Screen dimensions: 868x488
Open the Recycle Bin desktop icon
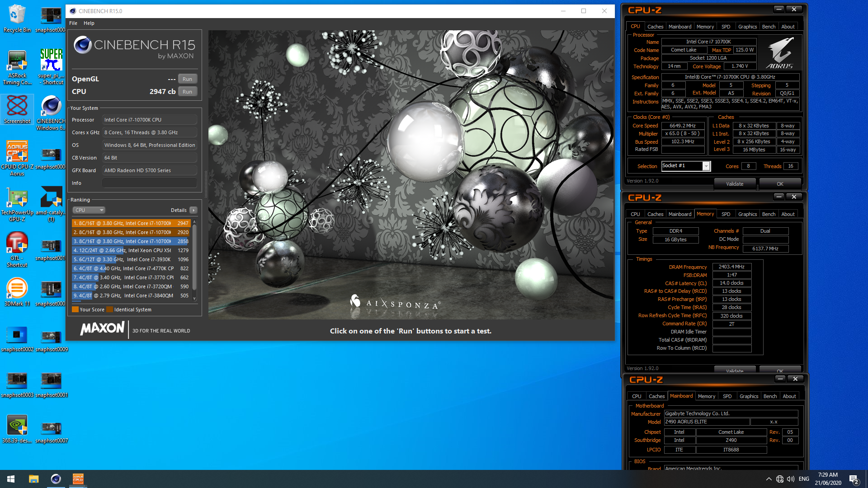pyautogui.click(x=17, y=19)
